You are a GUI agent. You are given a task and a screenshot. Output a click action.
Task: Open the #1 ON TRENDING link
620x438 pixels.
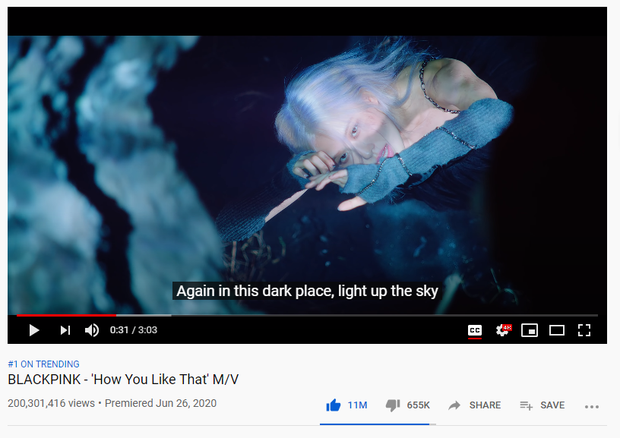pyautogui.click(x=43, y=364)
